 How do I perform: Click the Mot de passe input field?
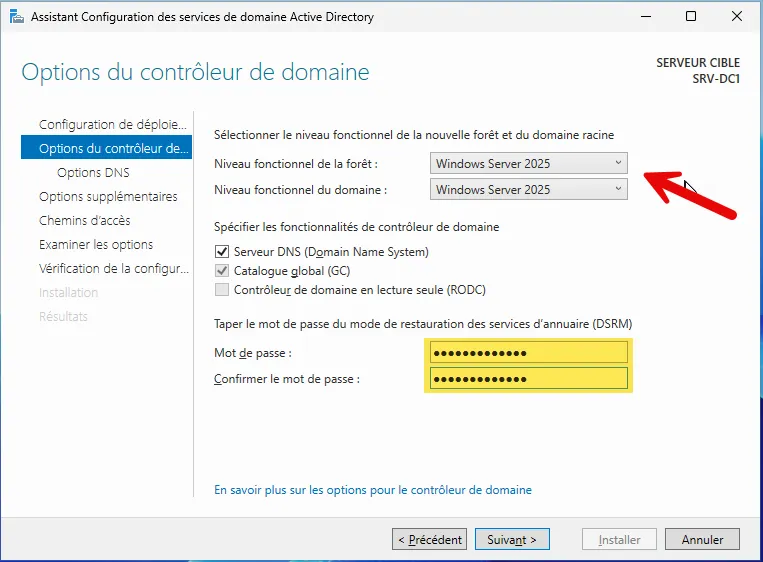pyautogui.click(x=528, y=353)
